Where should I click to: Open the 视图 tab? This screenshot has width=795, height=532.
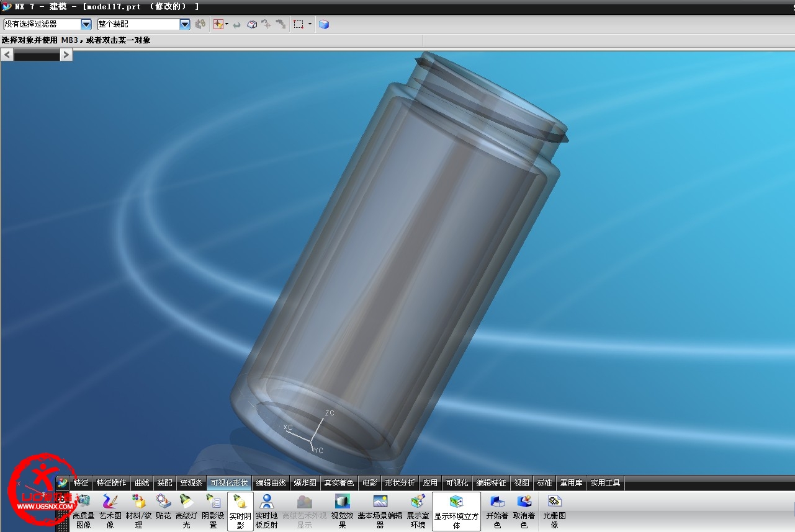click(521, 482)
